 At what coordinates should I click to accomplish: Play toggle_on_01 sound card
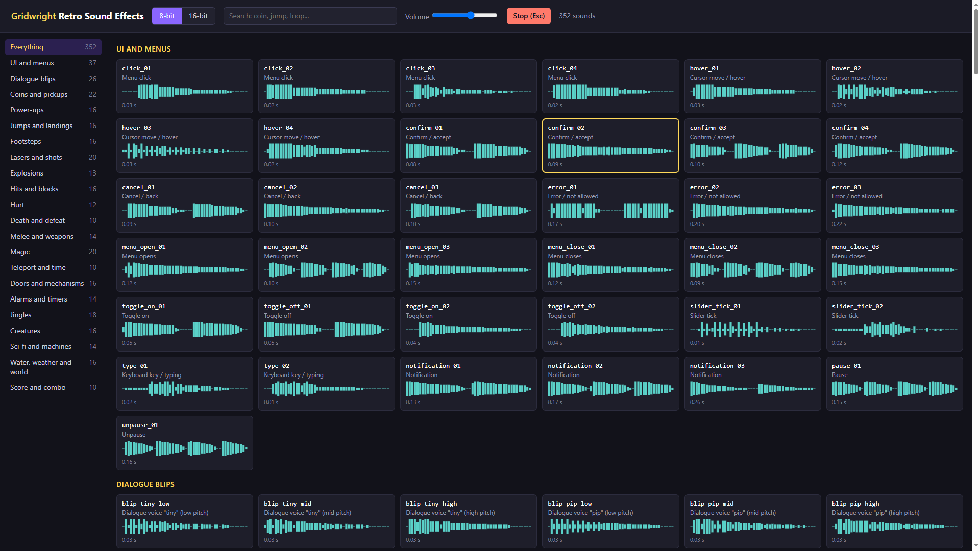pos(185,324)
